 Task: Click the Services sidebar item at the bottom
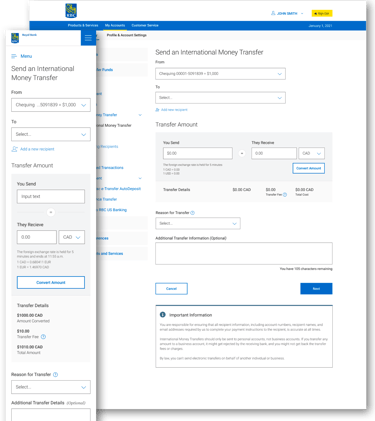tap(110, 254)
